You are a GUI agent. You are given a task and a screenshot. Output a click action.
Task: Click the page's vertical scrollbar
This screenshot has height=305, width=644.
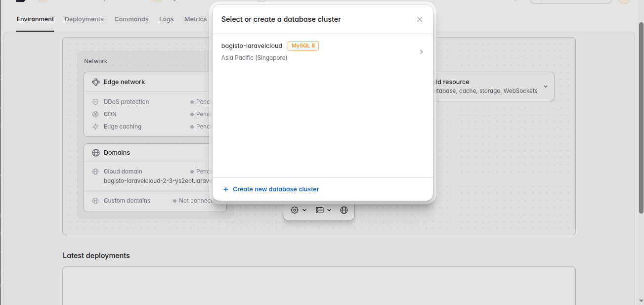[x=641, y=118]
